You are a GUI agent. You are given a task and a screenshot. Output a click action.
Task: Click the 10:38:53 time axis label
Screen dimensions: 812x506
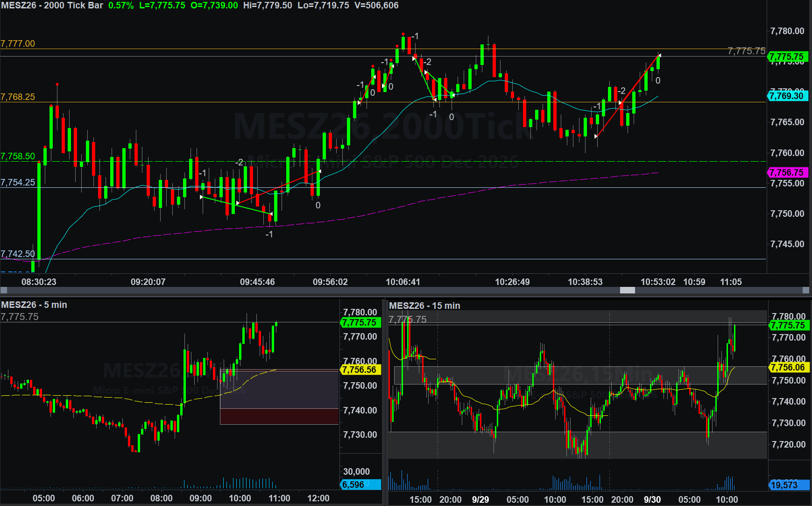coord(585,282)
